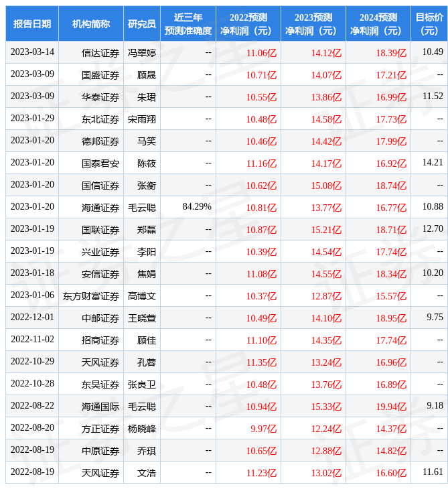Click the 2024预测净利润 column header
Image resolution: width=448 pixels, height=489 pixels.
point(378,23)
